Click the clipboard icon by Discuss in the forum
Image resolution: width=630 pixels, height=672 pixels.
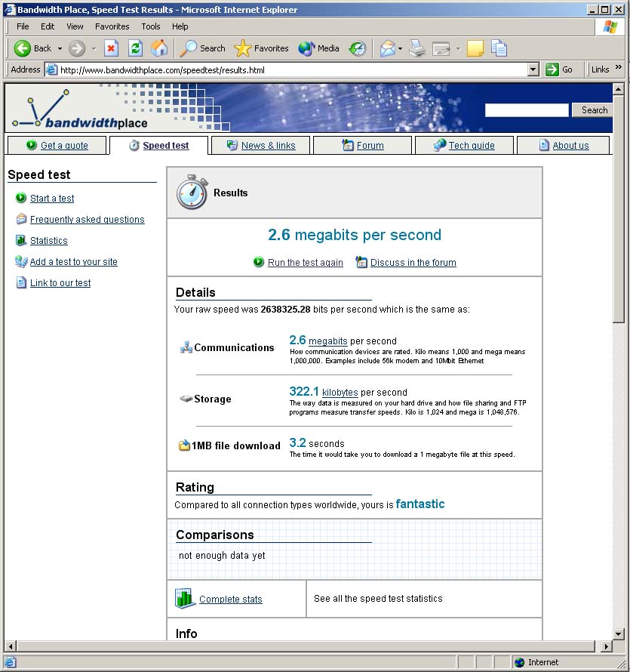pos(361,261)
